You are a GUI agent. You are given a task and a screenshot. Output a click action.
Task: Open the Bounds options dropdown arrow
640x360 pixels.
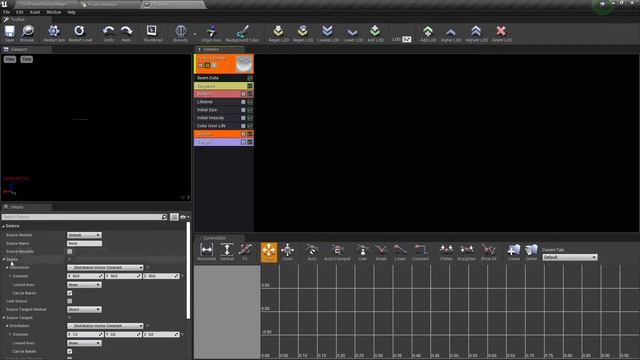tap(195, 34)
